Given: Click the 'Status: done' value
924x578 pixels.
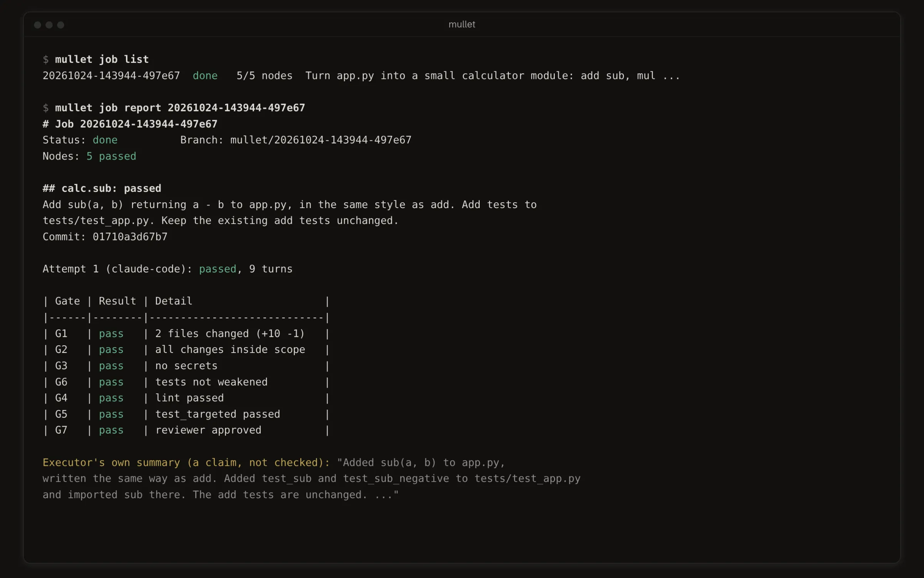Looking at the screenshot, I should [105, 140].
